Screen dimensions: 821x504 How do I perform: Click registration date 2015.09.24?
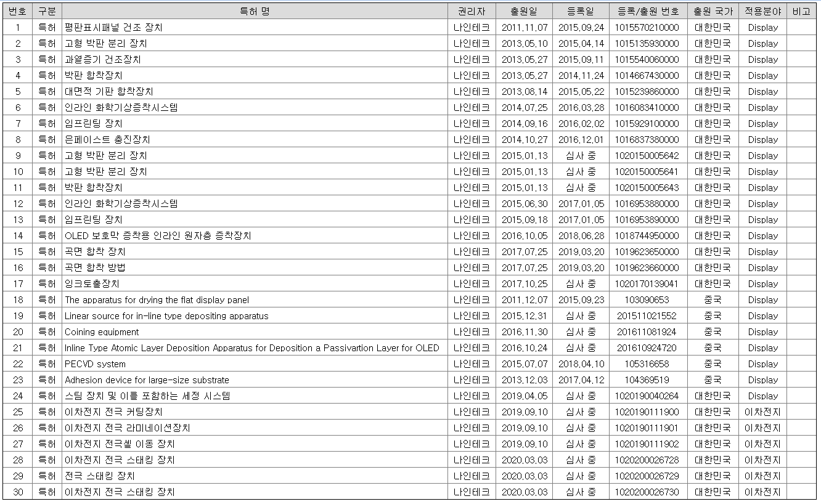coord(581,27)
